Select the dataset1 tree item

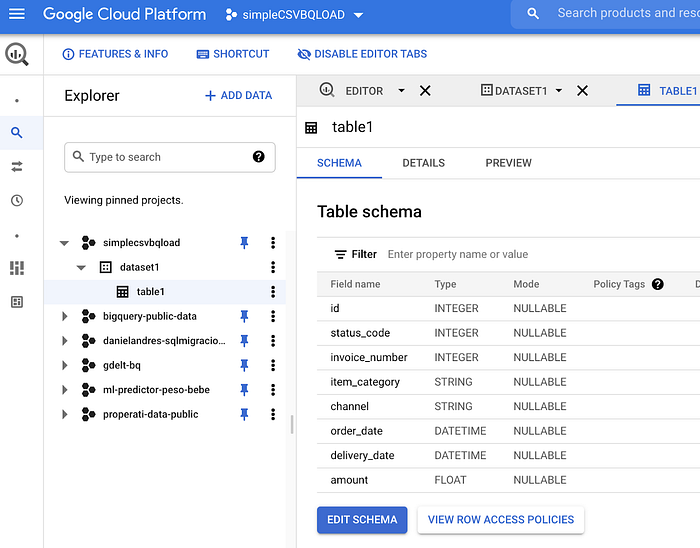139,267
